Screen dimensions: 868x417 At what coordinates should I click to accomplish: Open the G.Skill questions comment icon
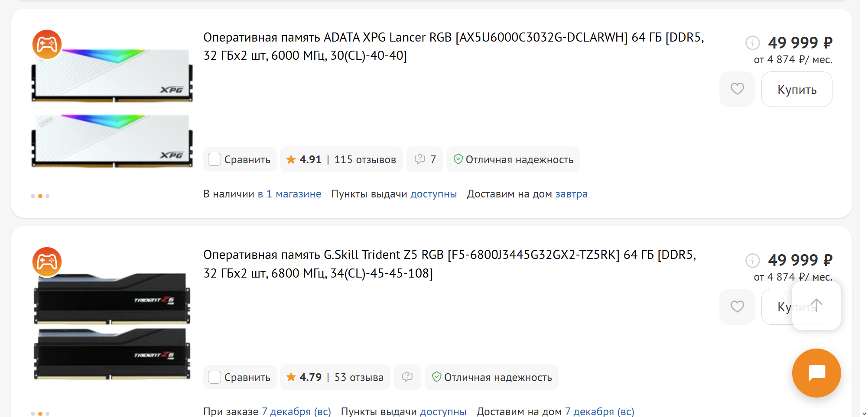tap(407, 377)
